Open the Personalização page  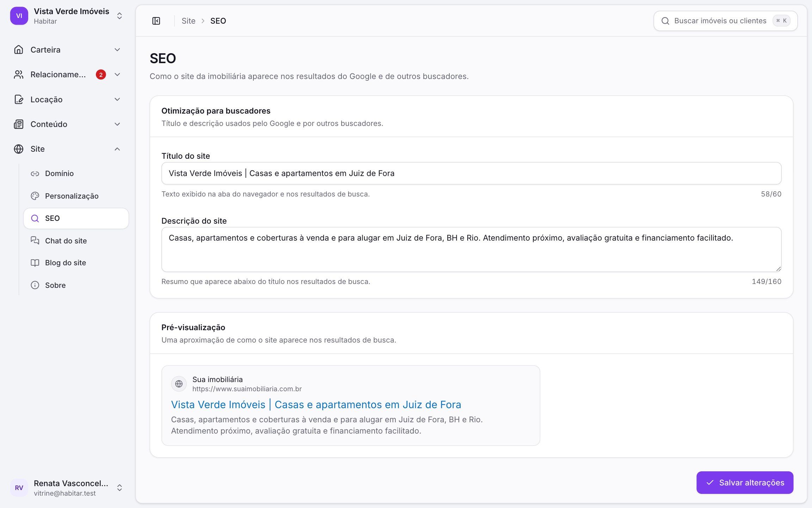(x=76, y=196)
